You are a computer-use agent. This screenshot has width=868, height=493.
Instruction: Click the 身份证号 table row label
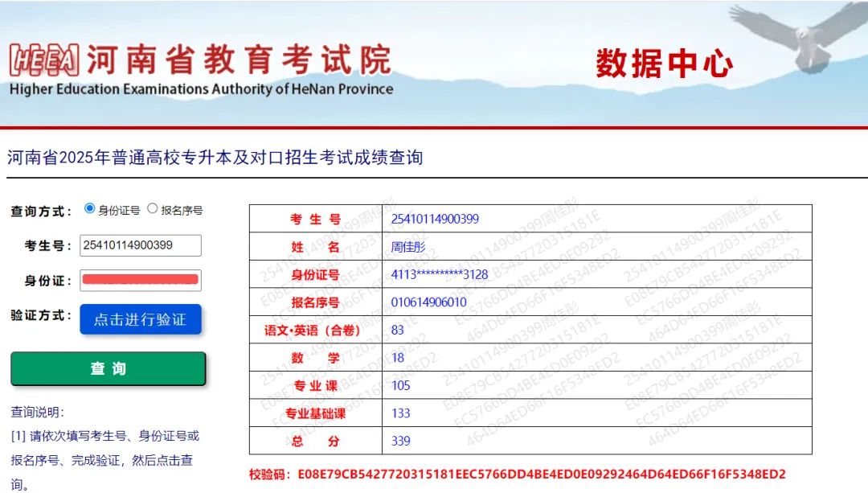pos(316,274)
